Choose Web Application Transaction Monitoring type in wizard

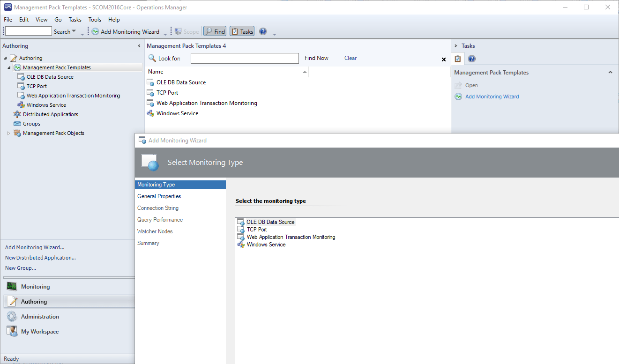pyautogui.click(x=291, y=237)
